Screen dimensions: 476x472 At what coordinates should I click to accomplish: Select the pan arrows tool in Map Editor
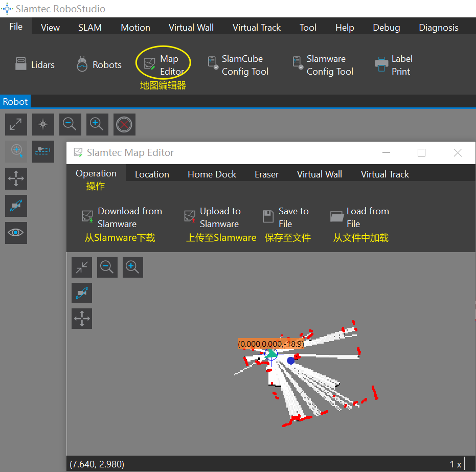point(82,319)
